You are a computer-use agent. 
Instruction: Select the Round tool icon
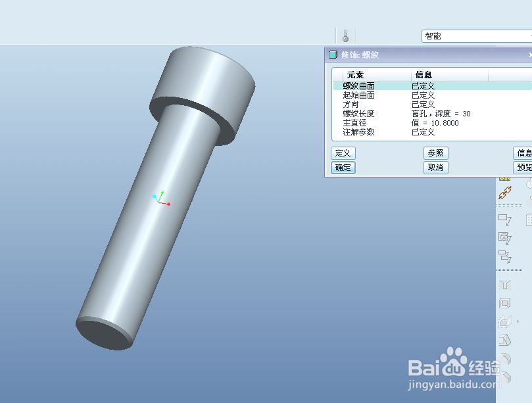pos(506,358)
